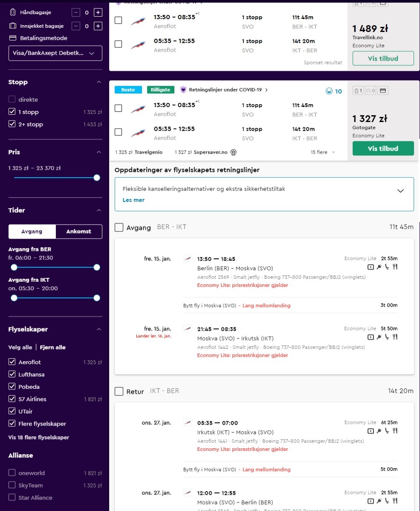420x511 pixels.
Task: Expand the flexible cancellation info chevron
Action: point(400,191)
